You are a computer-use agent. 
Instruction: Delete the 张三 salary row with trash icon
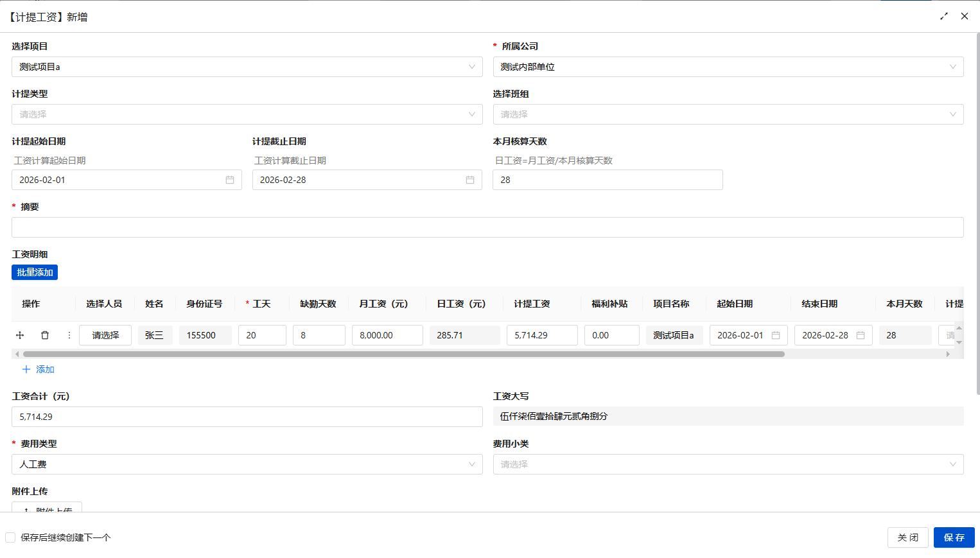(45, 335)
